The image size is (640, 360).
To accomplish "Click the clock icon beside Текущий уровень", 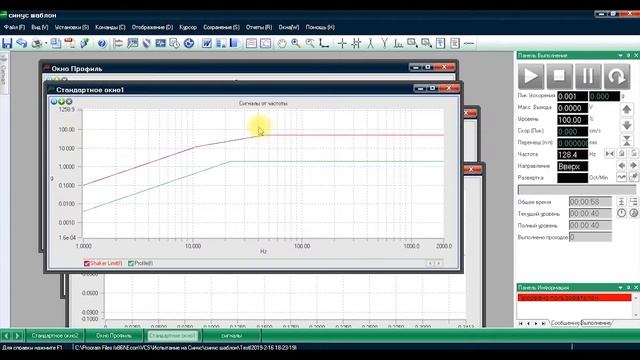I will (621, 213).
